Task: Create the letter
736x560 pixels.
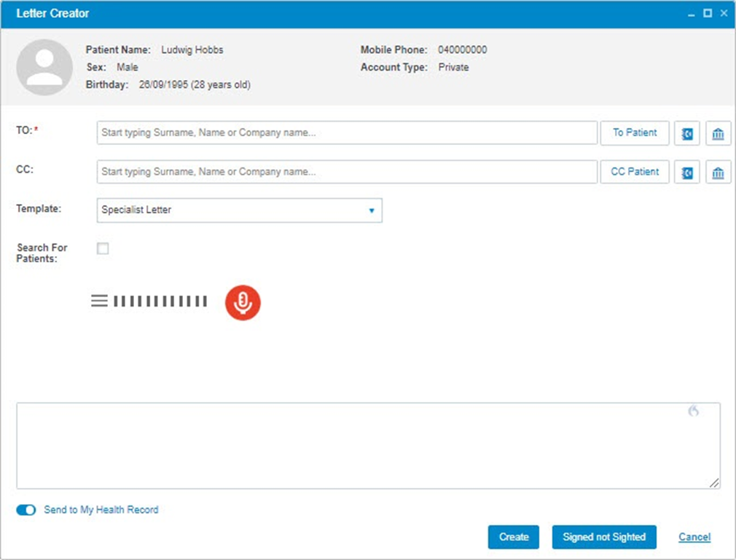Action: click(513, 537)
